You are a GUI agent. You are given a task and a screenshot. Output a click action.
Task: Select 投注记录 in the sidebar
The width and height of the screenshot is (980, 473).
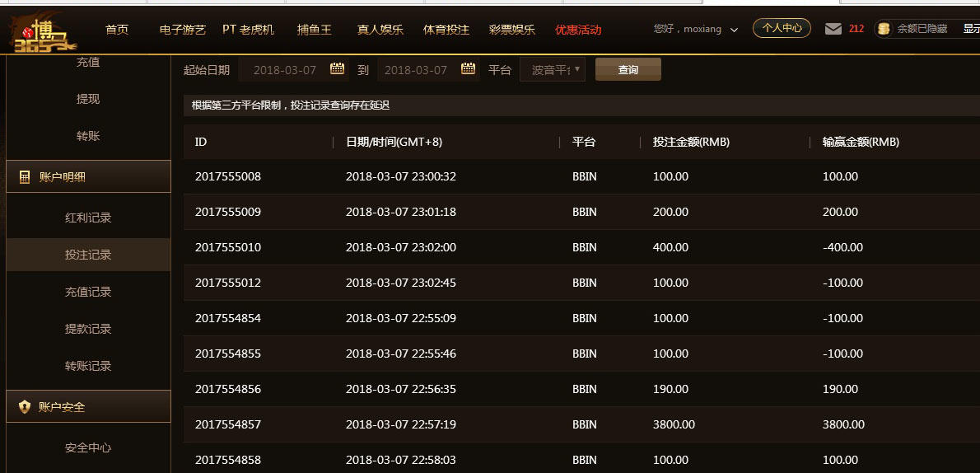[88, 255]
